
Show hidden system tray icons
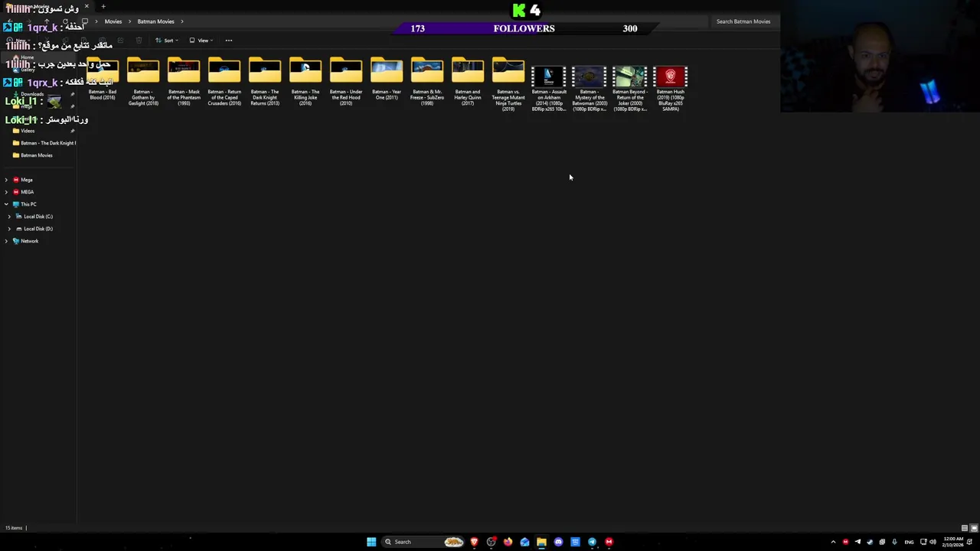click(833, 542)
